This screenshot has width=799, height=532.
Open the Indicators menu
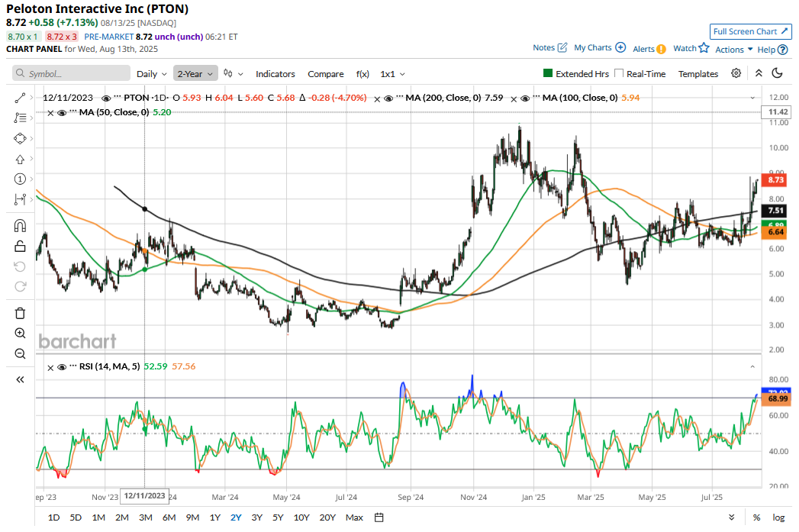click(275, 74)
